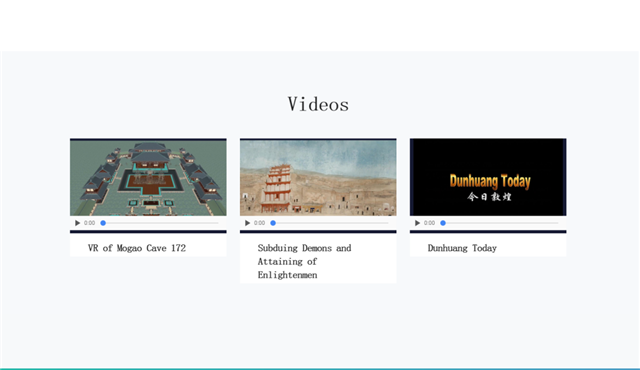
Task: Click the blue seek handle under the Subduing Demons video
Action: 273,223
